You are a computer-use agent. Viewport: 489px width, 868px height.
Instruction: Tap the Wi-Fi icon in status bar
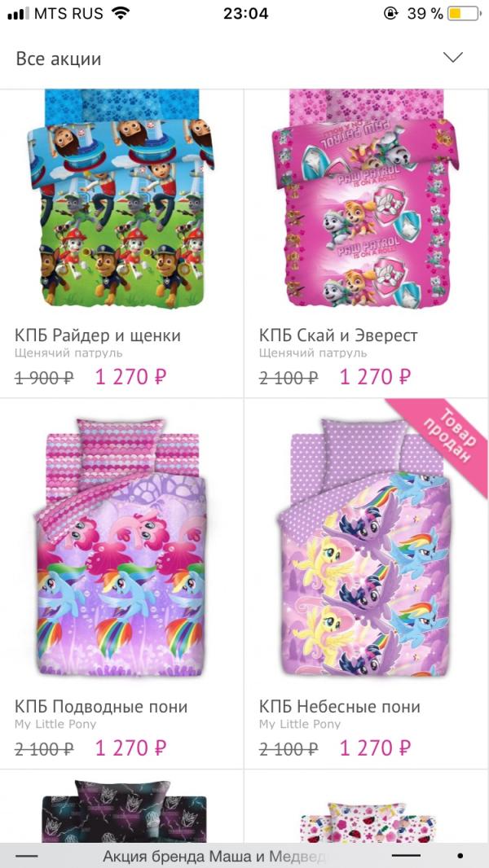pos(120,13)
